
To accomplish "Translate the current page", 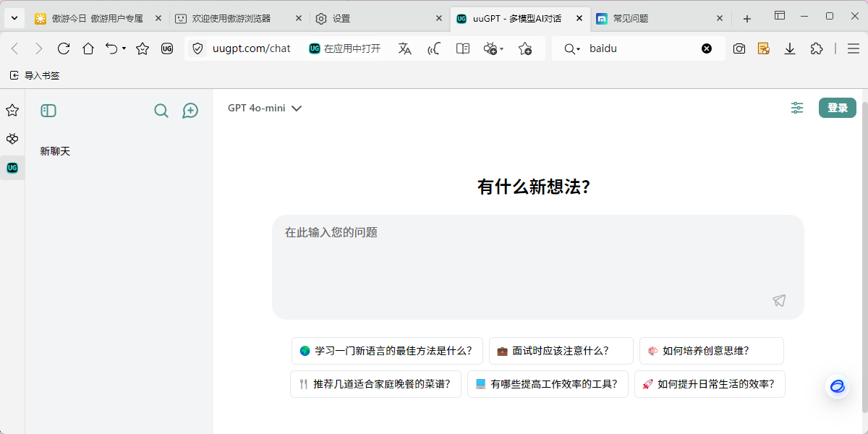I will (404, 48).
